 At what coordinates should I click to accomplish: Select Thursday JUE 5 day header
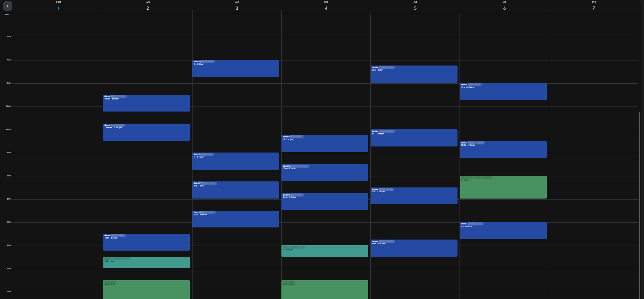[x=415, y=6]
